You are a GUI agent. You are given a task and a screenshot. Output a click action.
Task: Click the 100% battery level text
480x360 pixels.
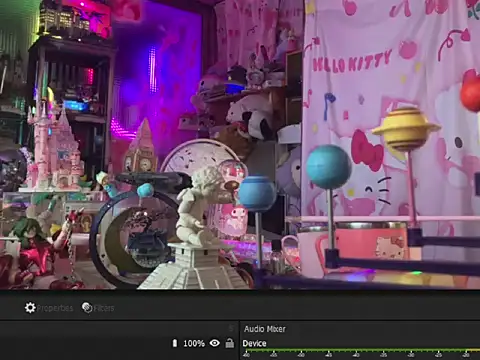click(194, 343)
